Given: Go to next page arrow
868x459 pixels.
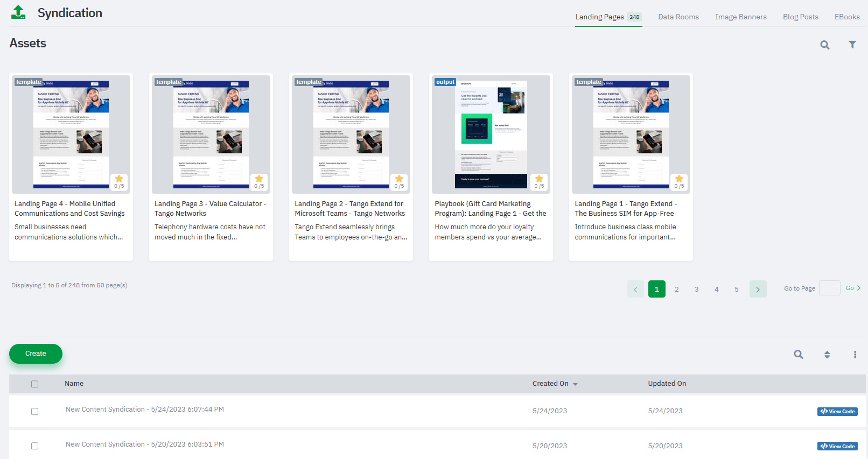Looking at the screenshot, I should 758,289.
